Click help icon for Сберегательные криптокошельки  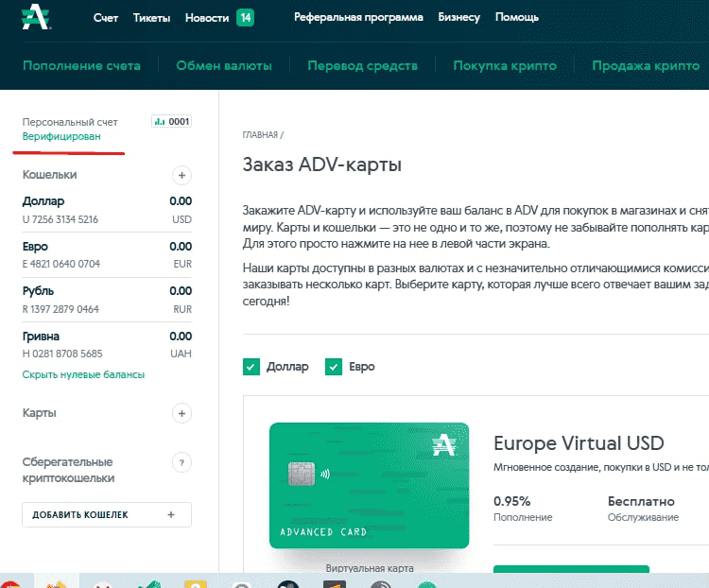click(182, 462)
